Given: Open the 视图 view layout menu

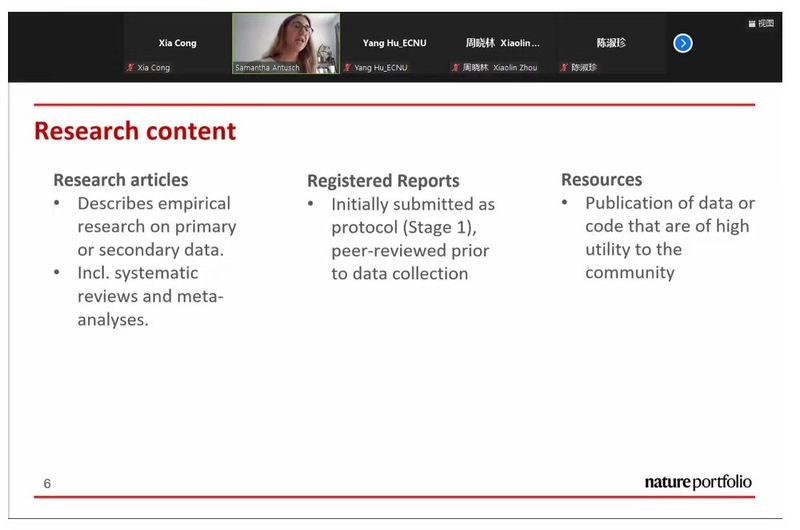Looking at the screenshot, I should coord(761,23).
